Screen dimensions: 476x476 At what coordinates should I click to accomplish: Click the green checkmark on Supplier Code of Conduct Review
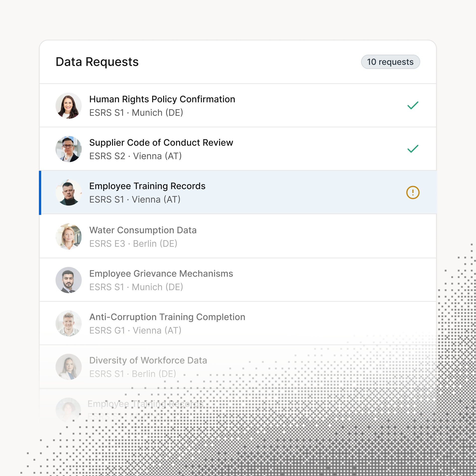(413, 149)
